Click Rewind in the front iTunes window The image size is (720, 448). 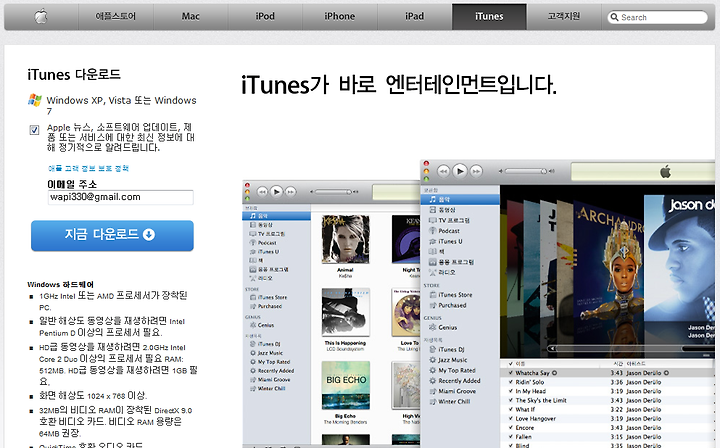point(443,172)
